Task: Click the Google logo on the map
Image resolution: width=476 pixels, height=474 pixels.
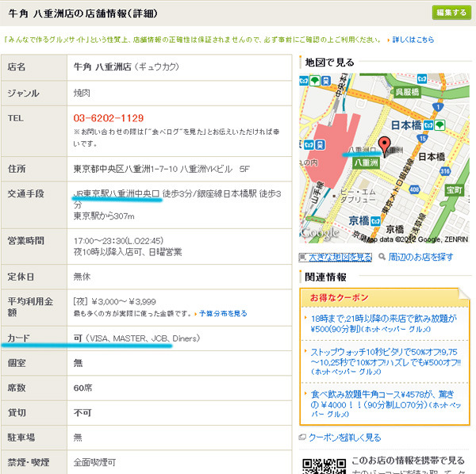Action: (x=320, y=232)
